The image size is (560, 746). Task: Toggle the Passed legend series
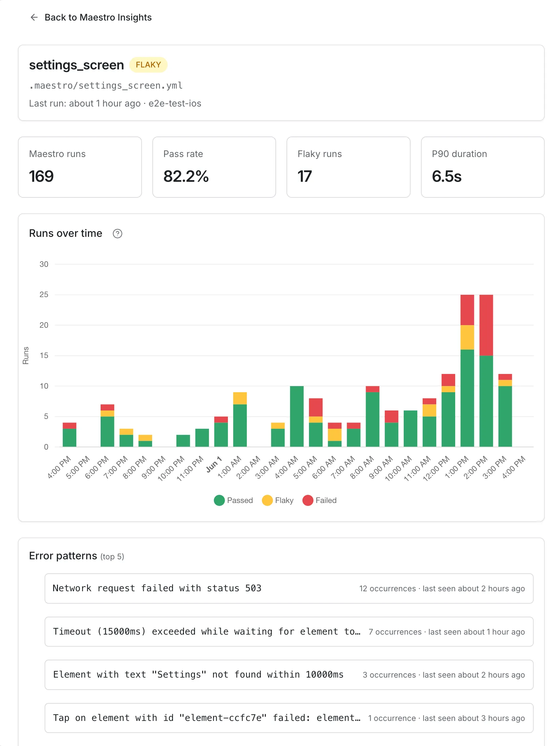233,500
